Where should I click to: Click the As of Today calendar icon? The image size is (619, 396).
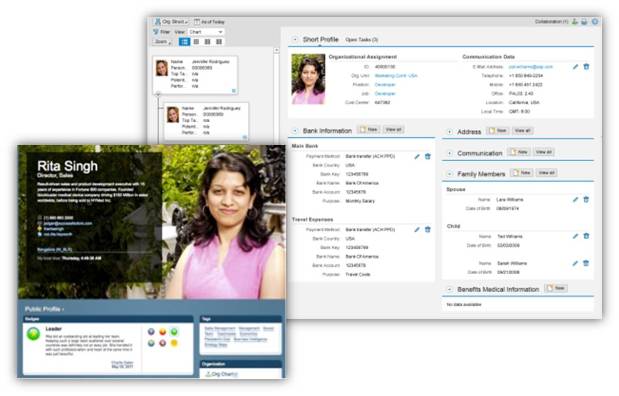tap(197, 22)
